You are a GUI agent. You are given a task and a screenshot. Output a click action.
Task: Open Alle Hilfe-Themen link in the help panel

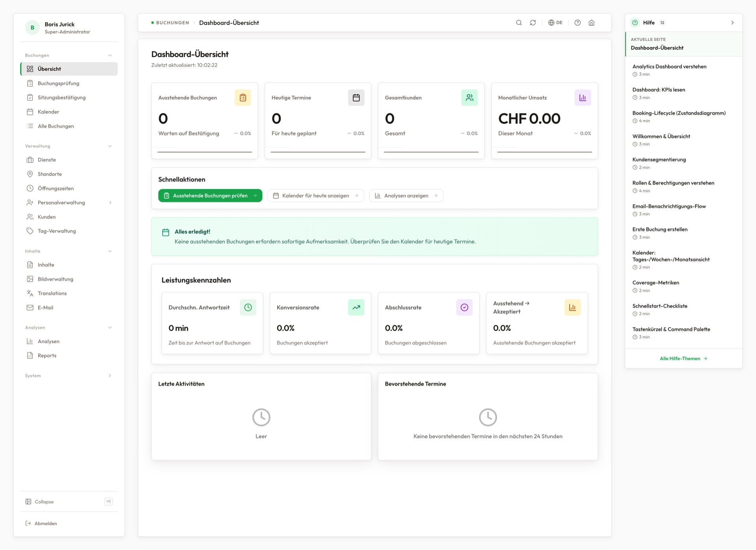coord(683,358)
